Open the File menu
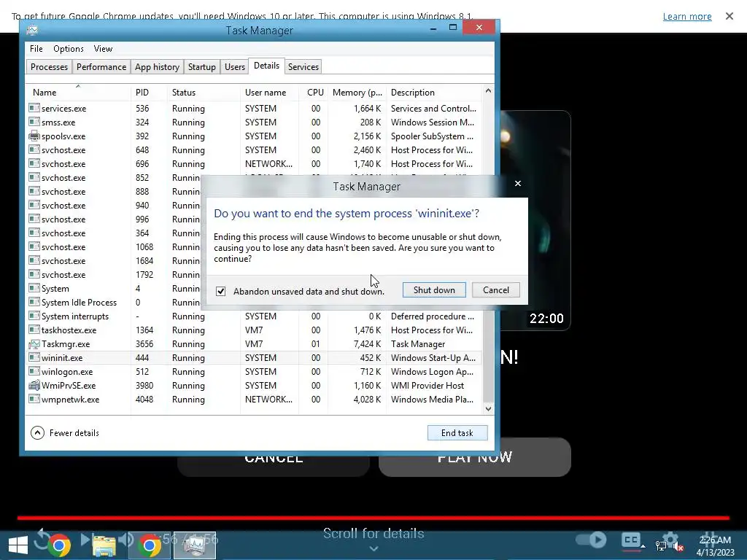 (36, 49)
